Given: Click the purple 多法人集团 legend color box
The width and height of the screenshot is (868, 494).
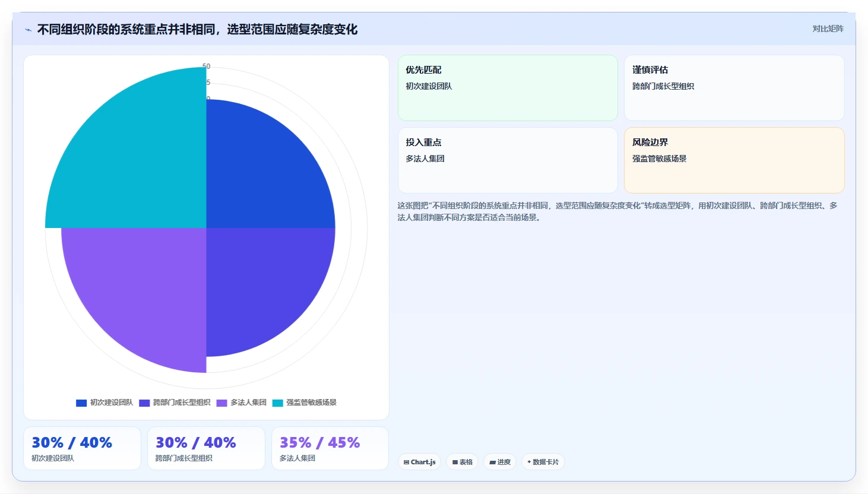Looking at the screenshot, I should point(221,403).
